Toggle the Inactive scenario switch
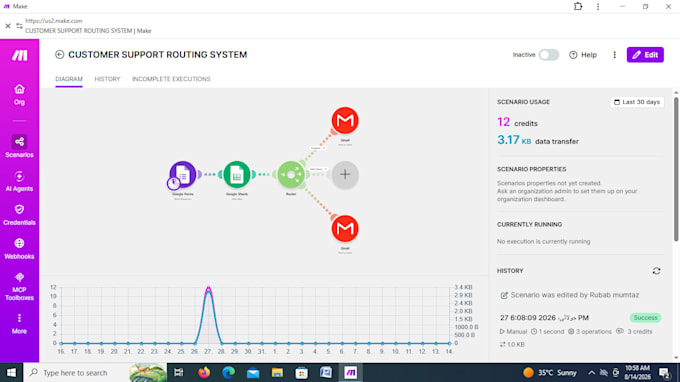The height and width of the screenshot is (382, 680). point(549,55)
